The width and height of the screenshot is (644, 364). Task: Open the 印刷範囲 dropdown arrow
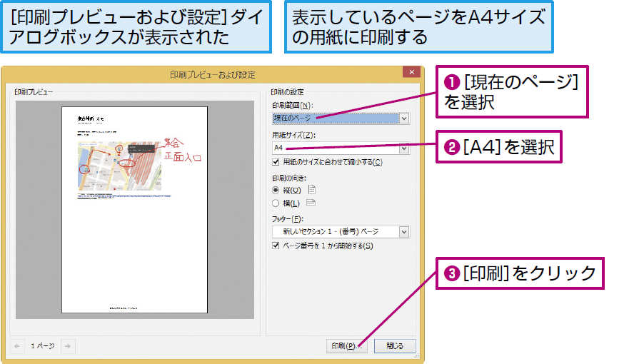(x=404, y=118)
